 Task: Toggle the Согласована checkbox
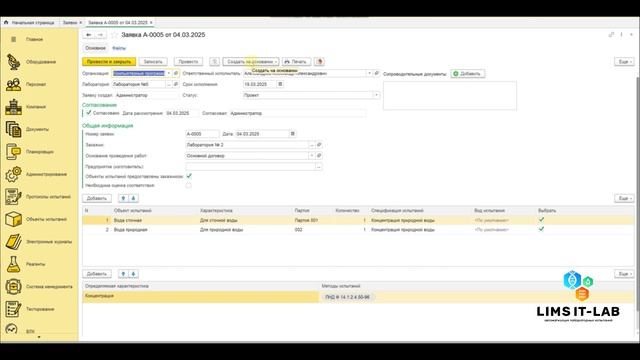tap(89, 113)
